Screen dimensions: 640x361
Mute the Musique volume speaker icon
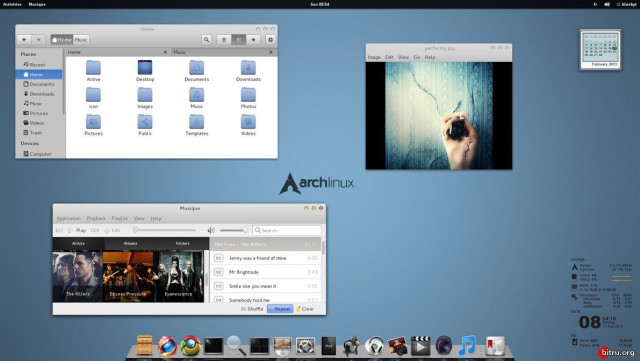(x=211, y=230)
